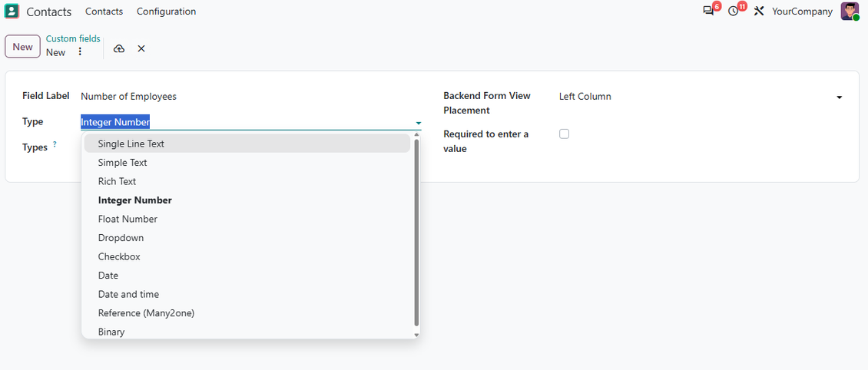Open the activities clock icon
This screenshot has height=370, width=868.
[734, 11]
